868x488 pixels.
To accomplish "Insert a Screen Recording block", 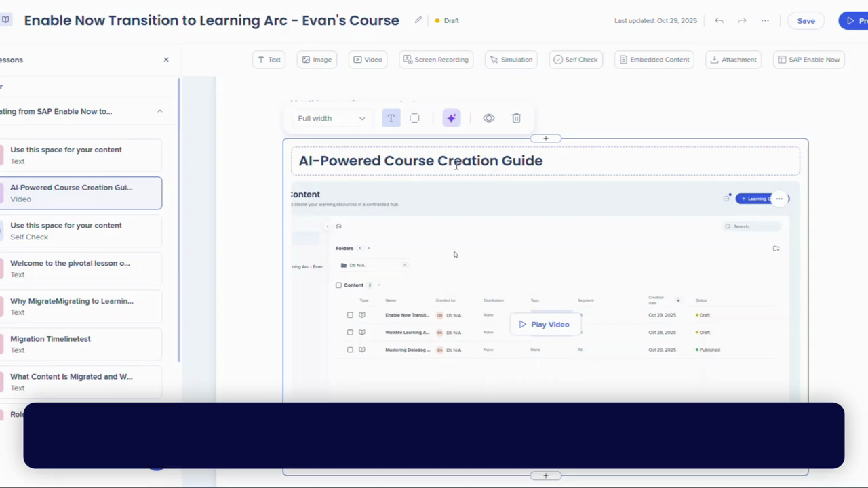I will [x=435, y=60].
